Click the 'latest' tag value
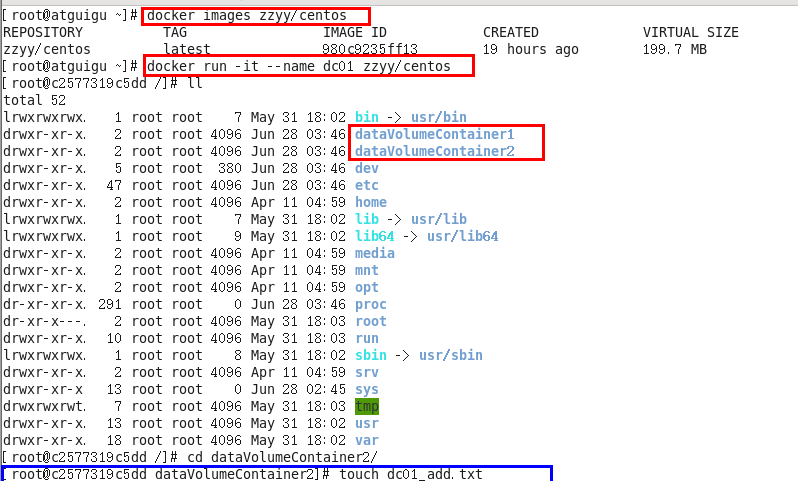Screen dimensions: 798x481 pyautogui.click(x=187, y=49)
